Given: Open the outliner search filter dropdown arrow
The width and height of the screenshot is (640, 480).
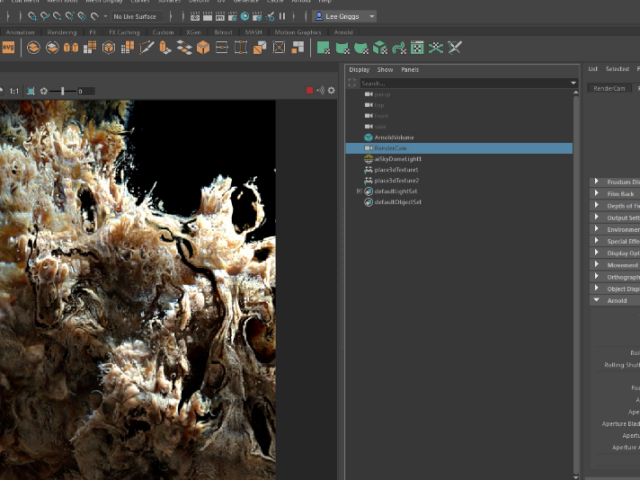Looking at the screenshot, I should 573,83.
